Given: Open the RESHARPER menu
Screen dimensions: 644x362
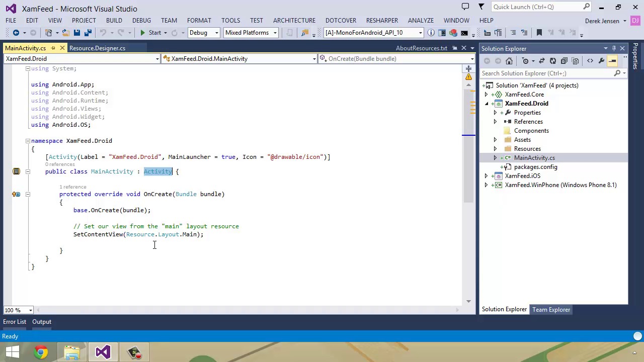Looking at the screenshot, I should click(x=382, y=21).
